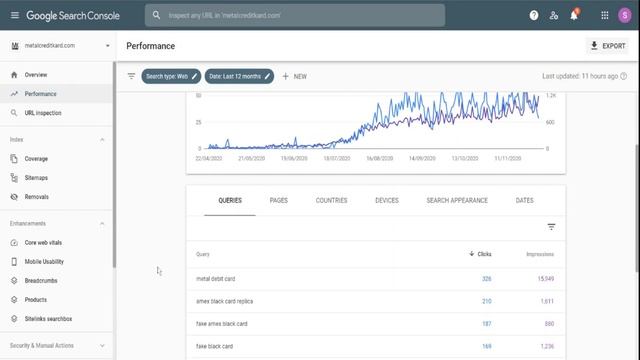
Task: Open Performance in the sidebar
Action: click(x=56, y=94)
